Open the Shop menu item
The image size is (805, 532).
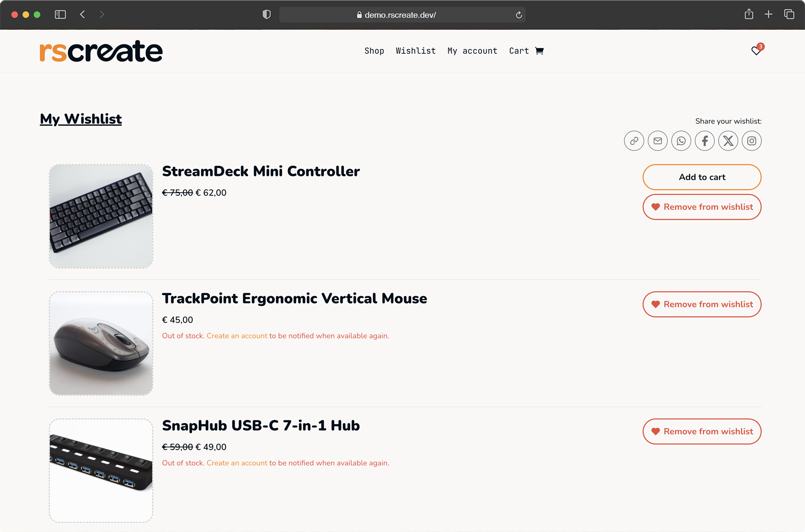click(374, 51)
